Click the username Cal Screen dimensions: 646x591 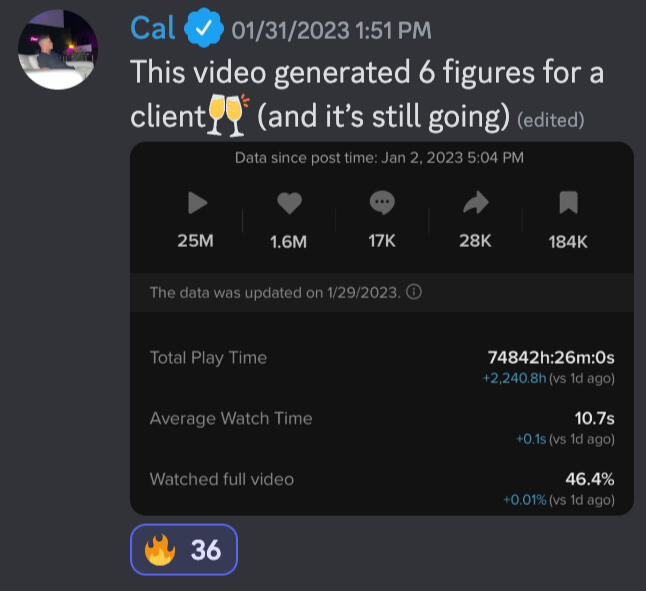point(153,28)
